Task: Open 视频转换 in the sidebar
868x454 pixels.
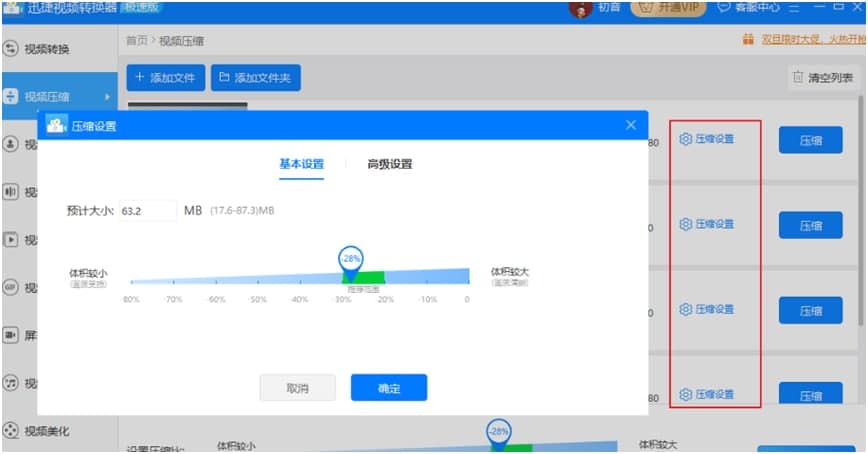Action: click(x=47, y=49)
